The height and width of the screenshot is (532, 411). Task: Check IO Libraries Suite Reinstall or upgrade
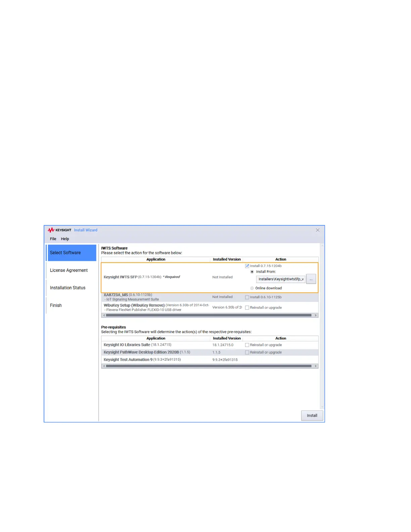247,345
